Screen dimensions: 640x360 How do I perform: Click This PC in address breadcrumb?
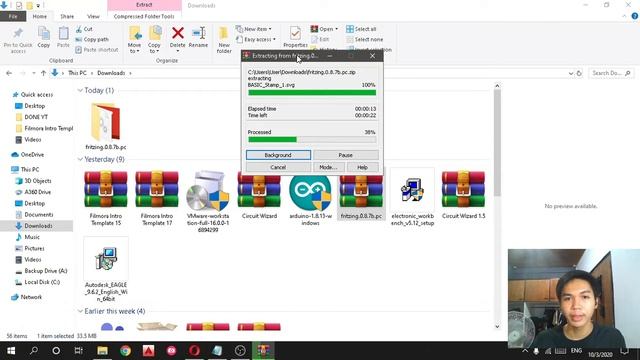[x=77, y=73]
